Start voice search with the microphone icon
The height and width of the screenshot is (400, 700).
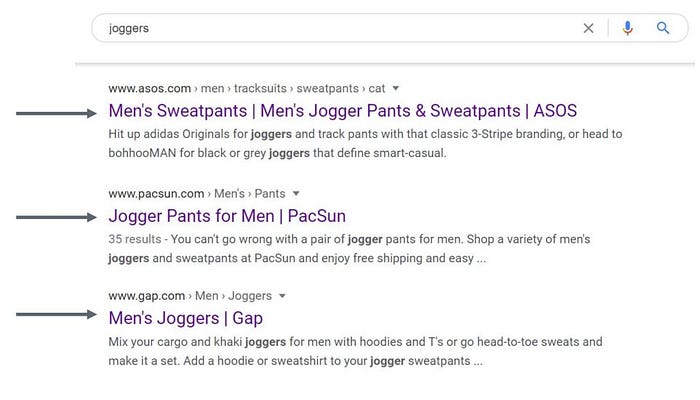(628, 28)
